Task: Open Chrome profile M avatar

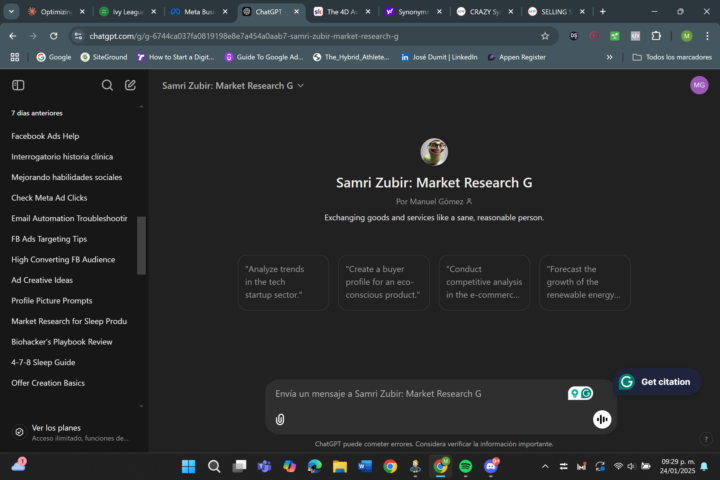Action: (x=686, y=36)
